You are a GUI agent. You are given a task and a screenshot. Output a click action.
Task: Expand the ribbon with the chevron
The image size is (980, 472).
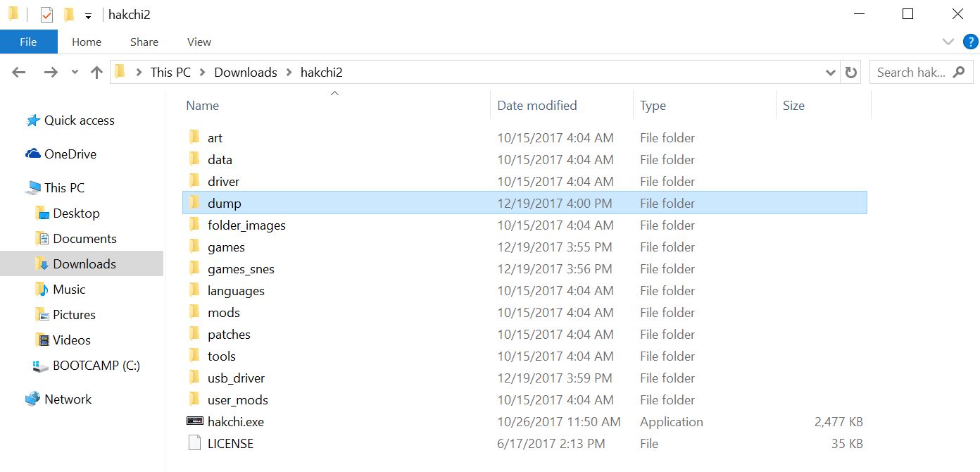tap(947, 42)
